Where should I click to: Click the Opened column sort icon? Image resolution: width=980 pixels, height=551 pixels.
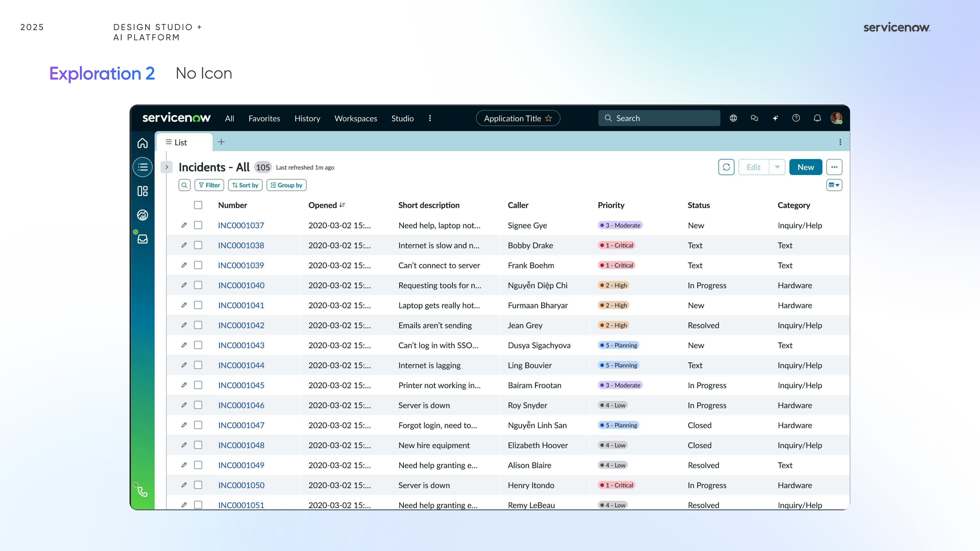click(x=342, y=205)
